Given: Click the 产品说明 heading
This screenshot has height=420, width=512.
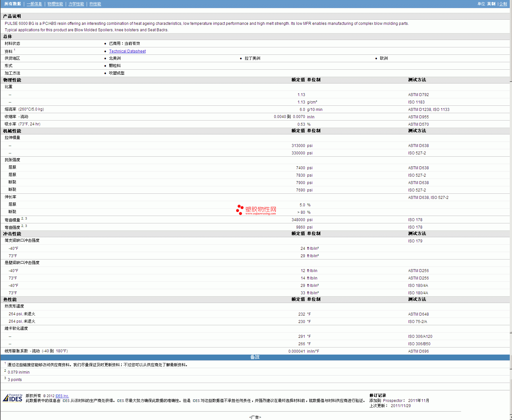Looking at the screenshot, I should click(12, 16).
